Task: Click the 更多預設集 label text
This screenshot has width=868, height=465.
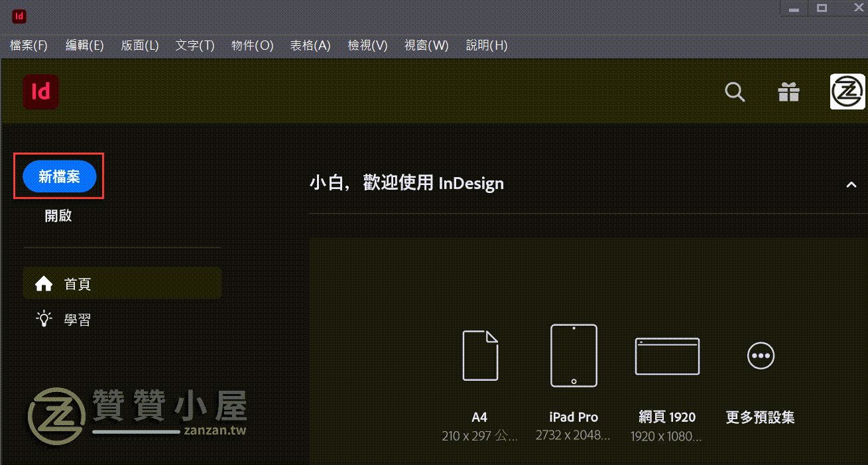Action: coord(761,417)
